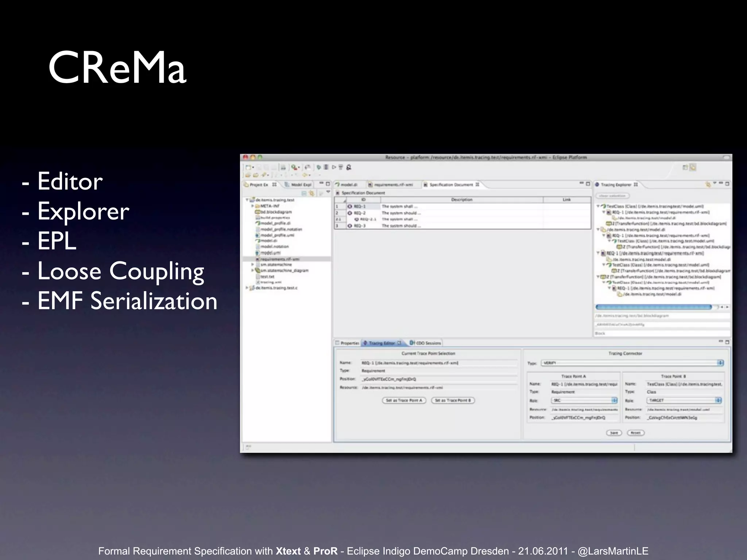Open the external tools run icon
Screen dimensions: 747x560
(294, 167)
